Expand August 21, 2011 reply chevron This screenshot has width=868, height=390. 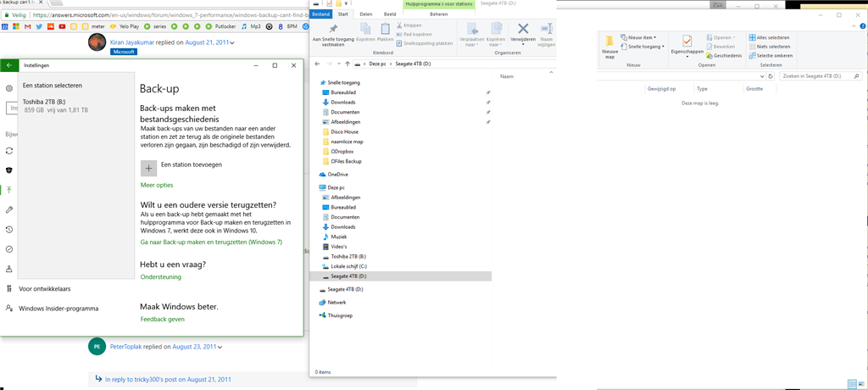(x=232, y=42)
